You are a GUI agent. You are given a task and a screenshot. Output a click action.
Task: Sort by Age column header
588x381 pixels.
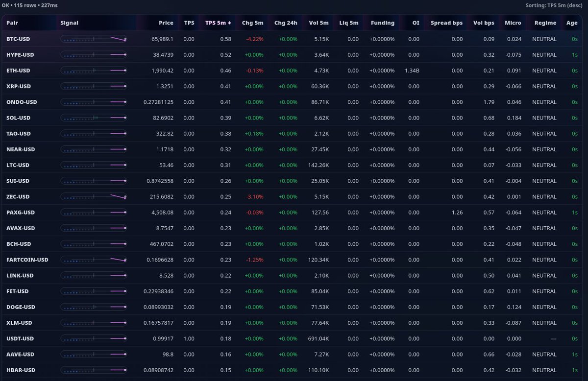572,23
